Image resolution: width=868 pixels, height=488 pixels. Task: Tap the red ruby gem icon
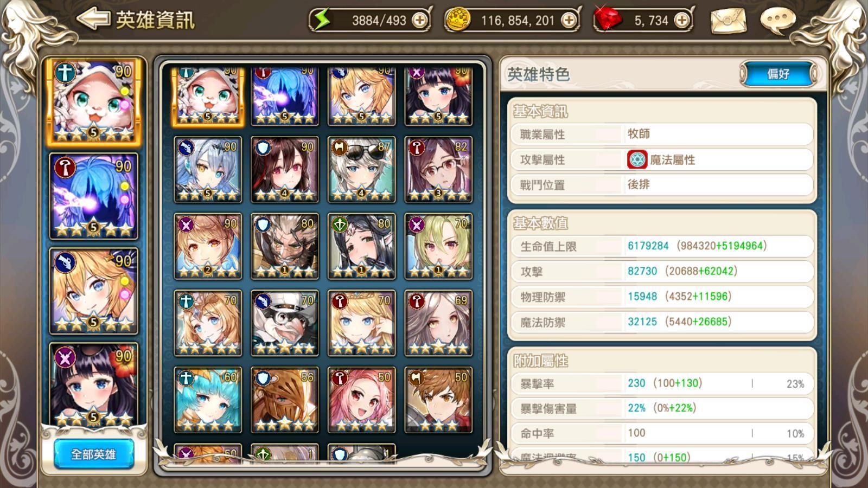608,19
